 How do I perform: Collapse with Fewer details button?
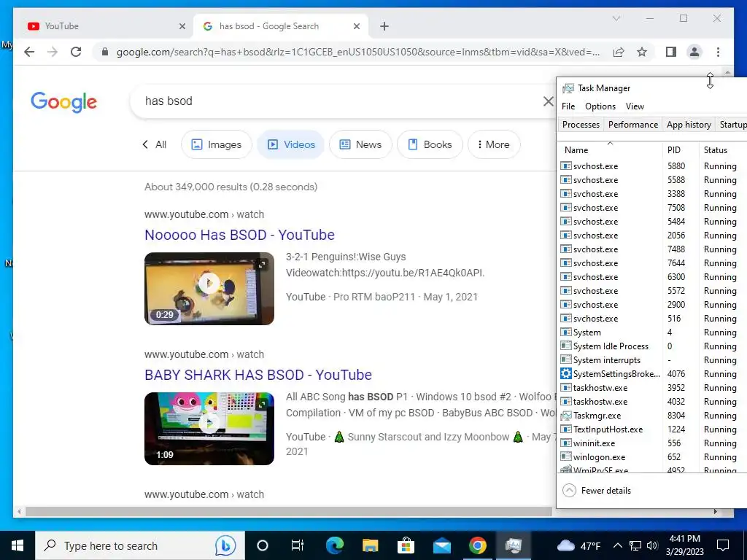coord(597,491)
